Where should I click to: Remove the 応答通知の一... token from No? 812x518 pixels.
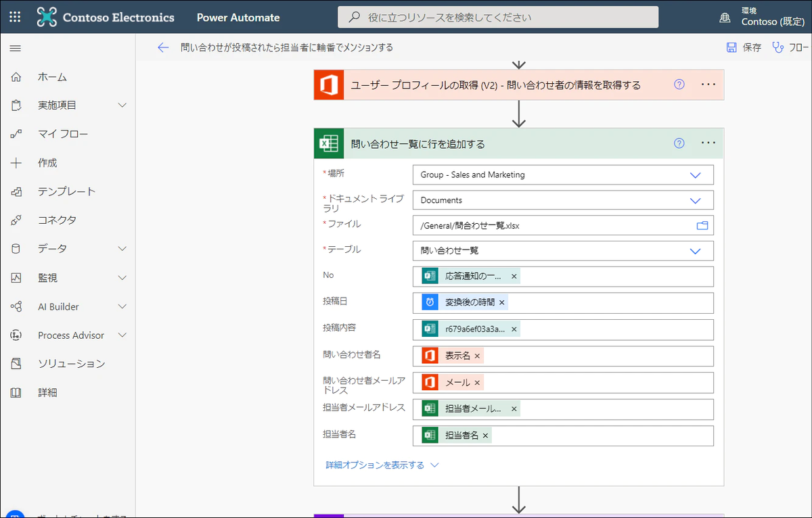[x=514, y=276]
